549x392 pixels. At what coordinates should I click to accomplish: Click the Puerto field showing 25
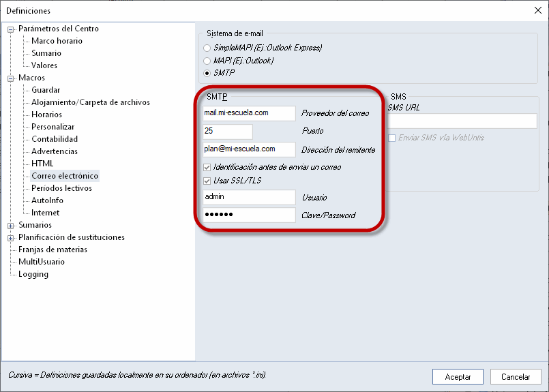pos(228,132)
